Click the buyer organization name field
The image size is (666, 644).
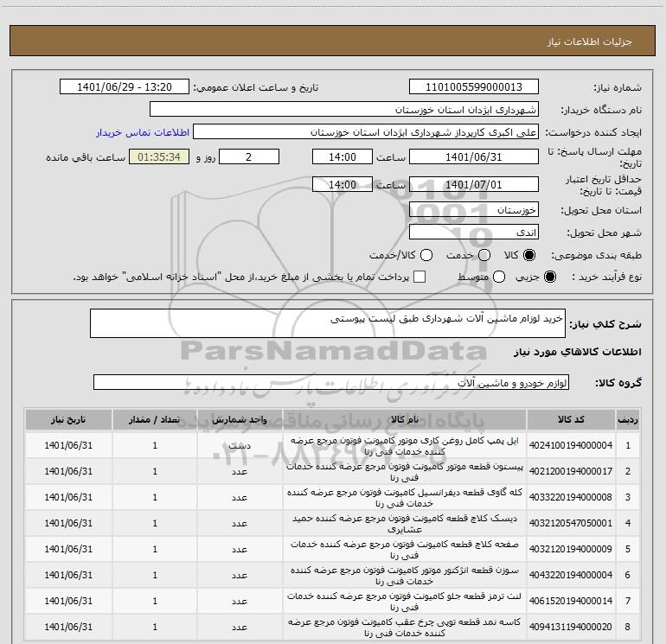[x=344, y=110]
